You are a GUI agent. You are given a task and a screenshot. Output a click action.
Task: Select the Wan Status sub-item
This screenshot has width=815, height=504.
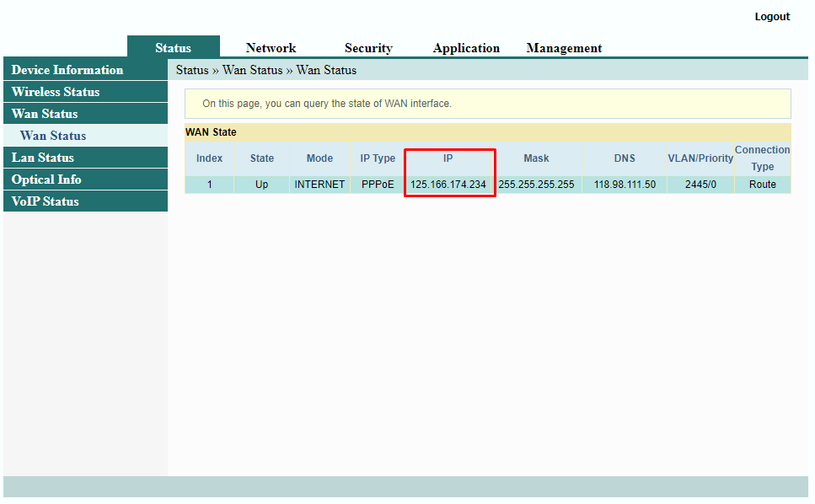53,136
